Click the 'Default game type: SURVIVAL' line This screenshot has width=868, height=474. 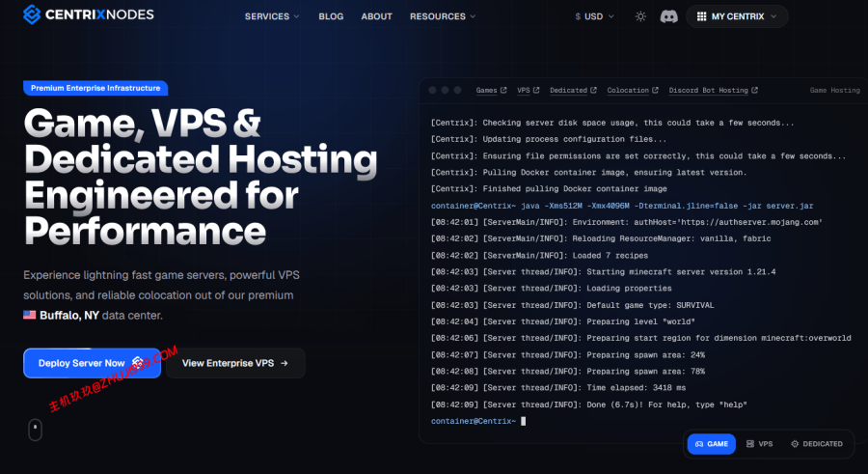point(572,305)
